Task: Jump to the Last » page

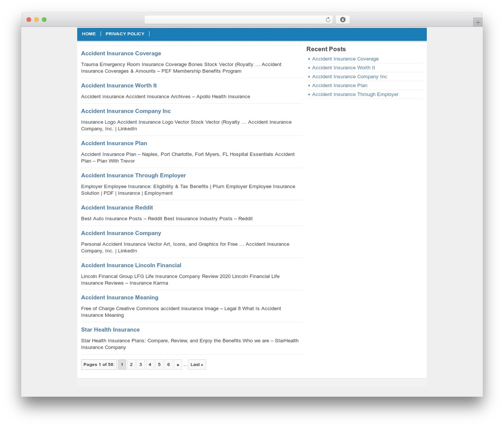Action: 197,364
